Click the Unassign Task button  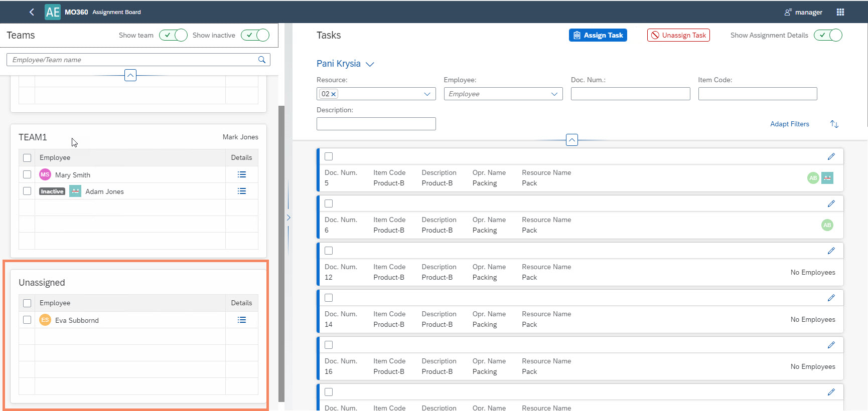tap(678, 35)
